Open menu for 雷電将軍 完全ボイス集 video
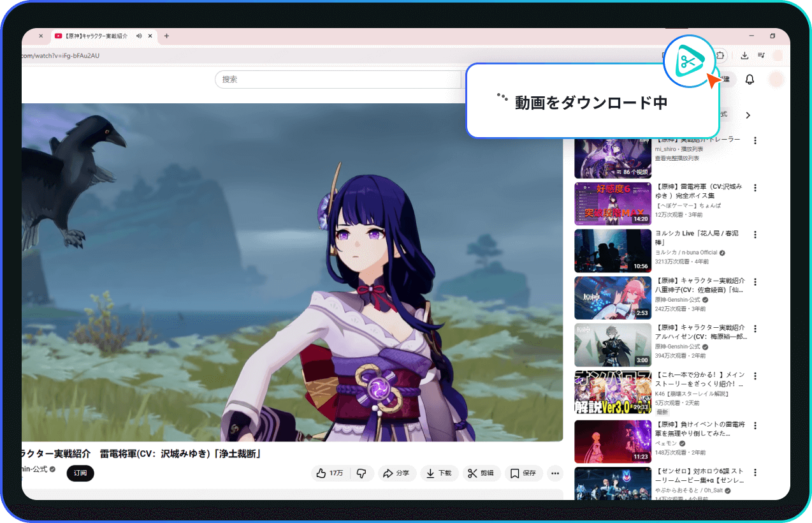812x523 pixels. click(x=755, y=188)
